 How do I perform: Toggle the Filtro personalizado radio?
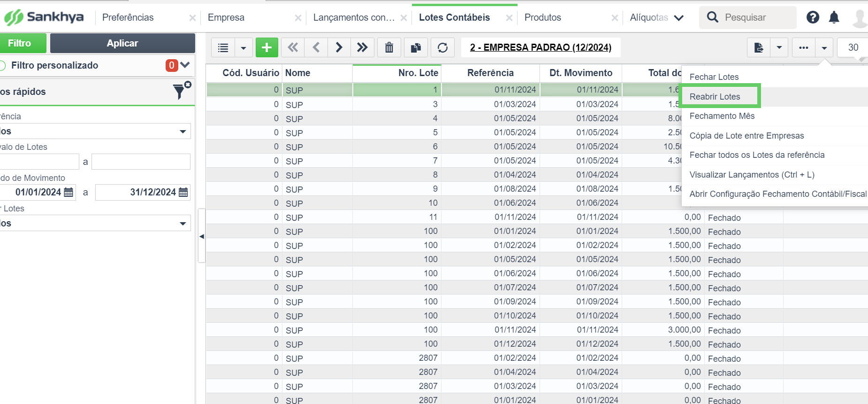pyautogui.click(x=2, y=65)
